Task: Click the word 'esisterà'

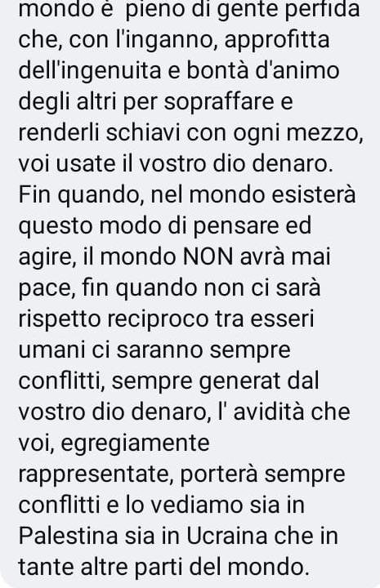Action: click(x=313, y=194)
